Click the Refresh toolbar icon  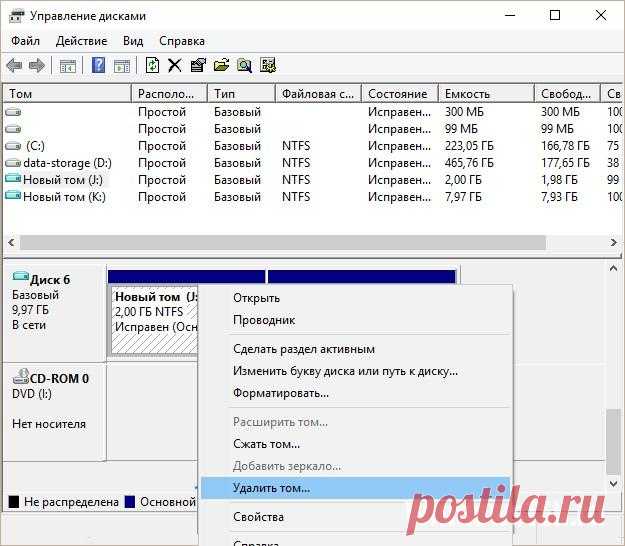(152, 66)
